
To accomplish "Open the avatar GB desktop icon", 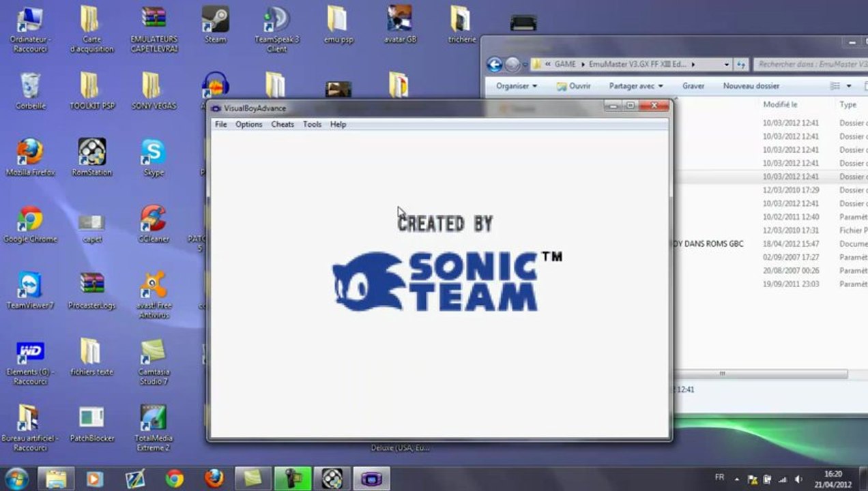I will (400, 25).
